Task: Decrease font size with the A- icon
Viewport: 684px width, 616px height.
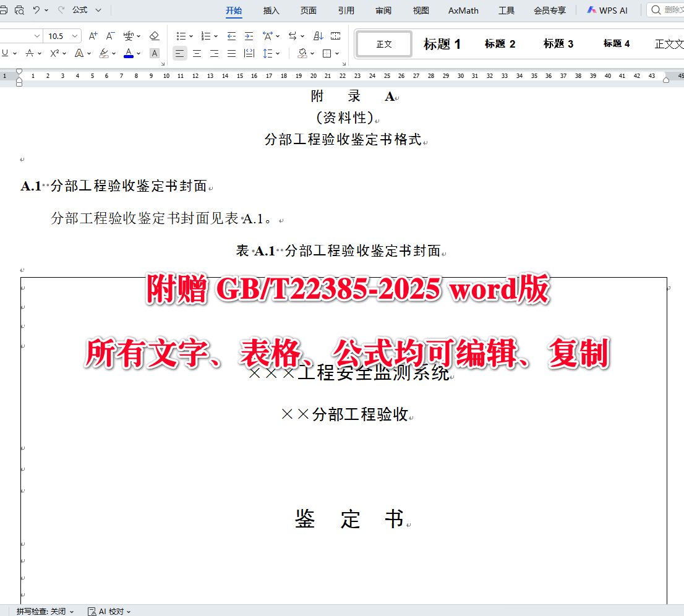Action: coord(110,36)
